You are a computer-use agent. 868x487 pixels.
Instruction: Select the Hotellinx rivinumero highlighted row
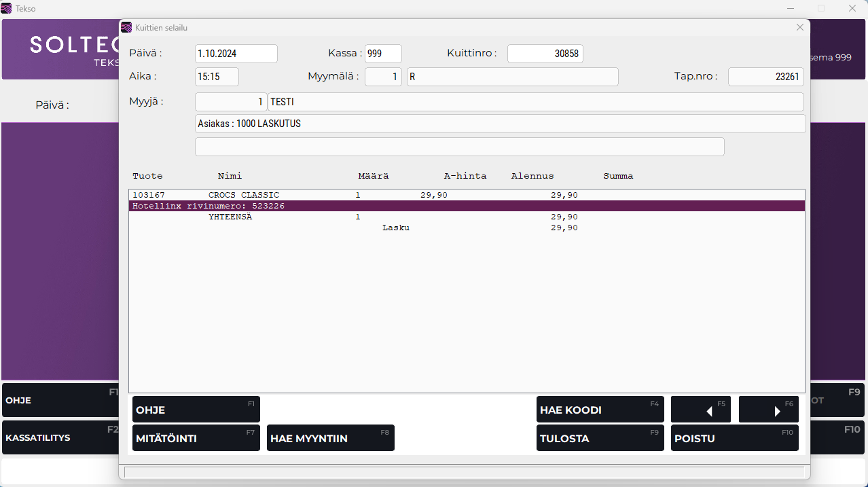click(466, 206)
